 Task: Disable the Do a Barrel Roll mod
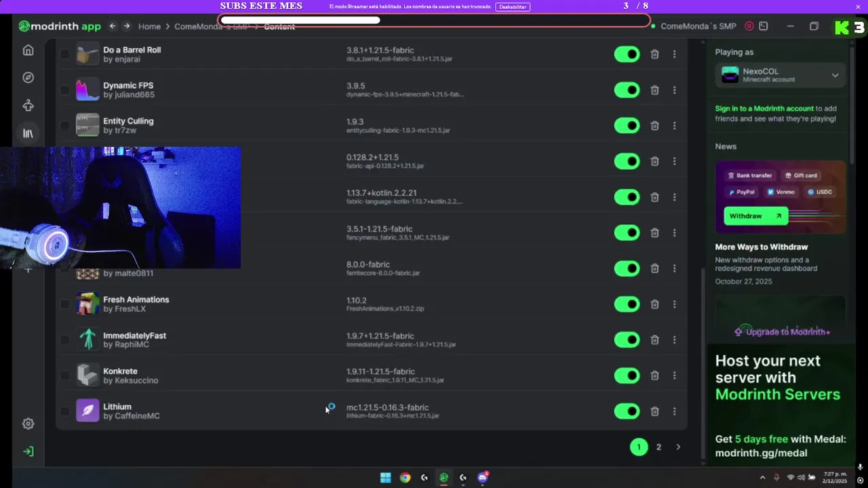pos(627,54)
